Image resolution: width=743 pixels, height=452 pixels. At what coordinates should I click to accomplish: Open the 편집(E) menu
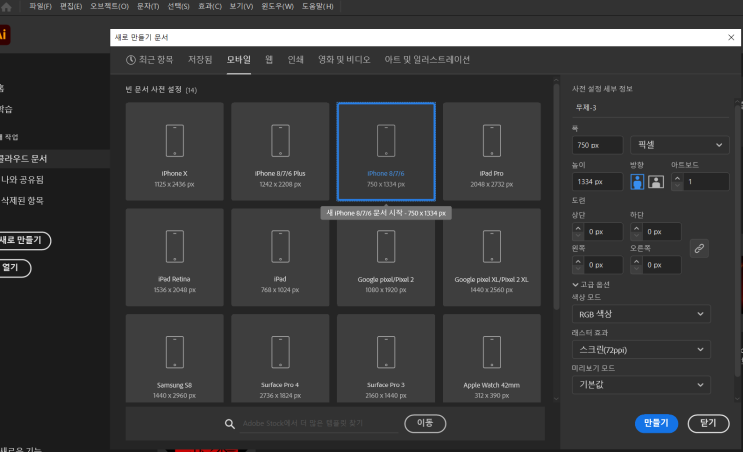(x=71, y=7)
